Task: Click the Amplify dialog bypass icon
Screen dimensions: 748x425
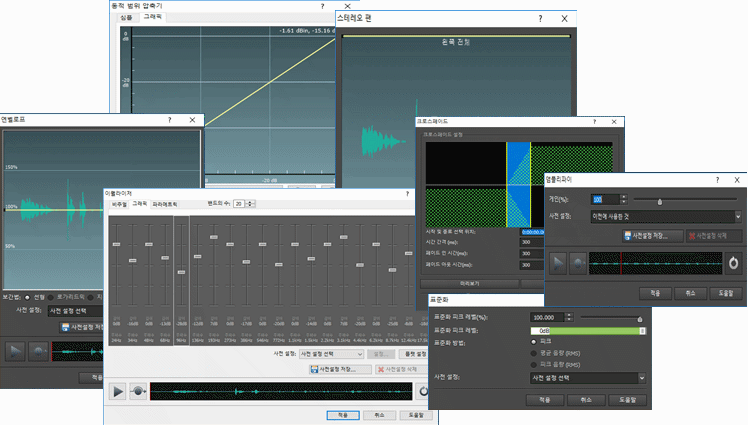Action: click(578, 263)
